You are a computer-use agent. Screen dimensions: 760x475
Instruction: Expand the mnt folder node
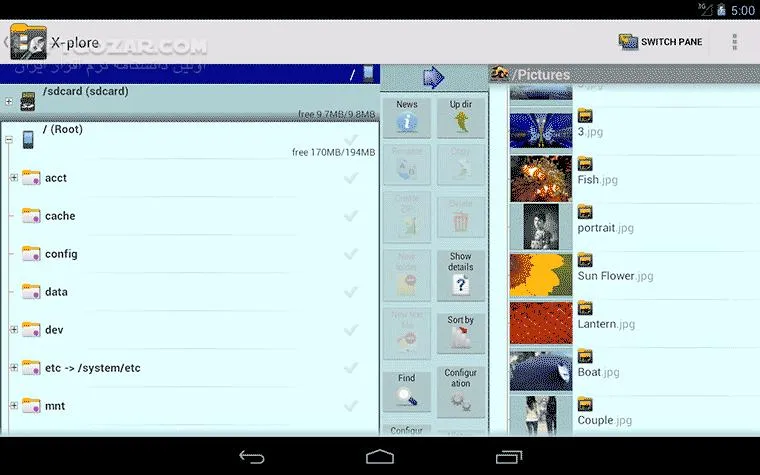(x=14, y=406)
